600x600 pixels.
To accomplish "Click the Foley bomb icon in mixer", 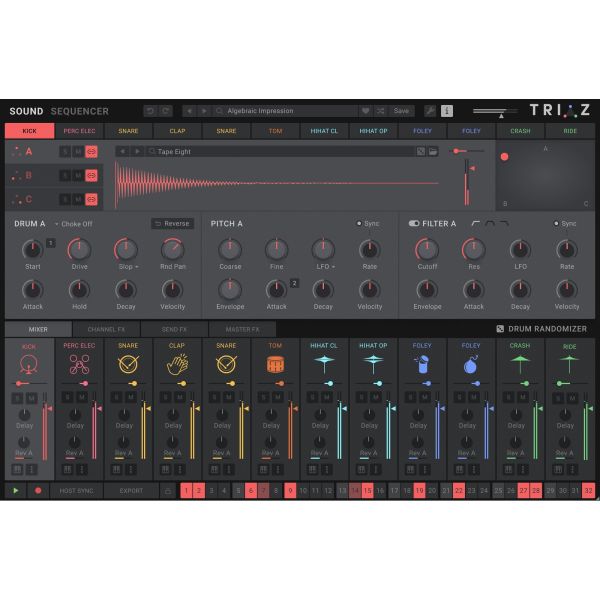I will tap(471, 364).
